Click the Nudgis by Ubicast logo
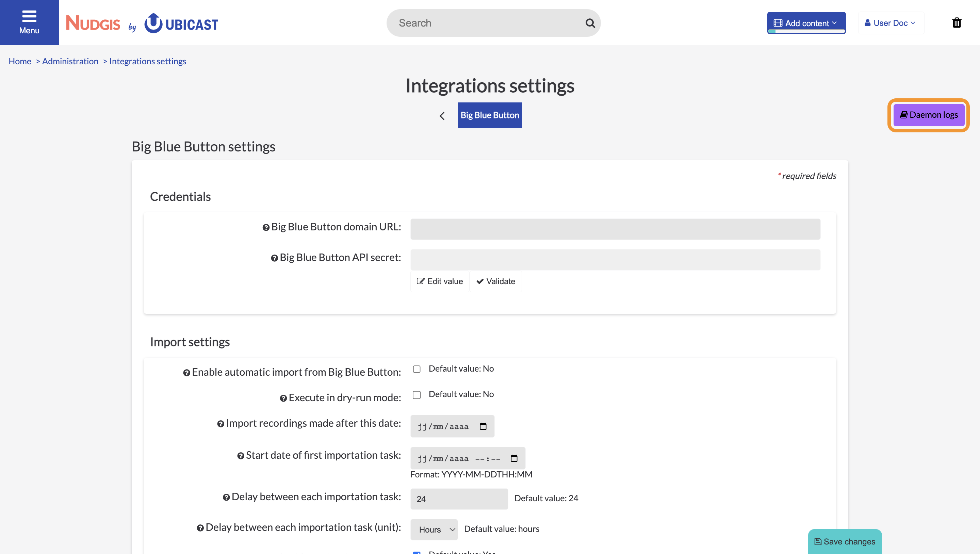 [x=142, y=23]
